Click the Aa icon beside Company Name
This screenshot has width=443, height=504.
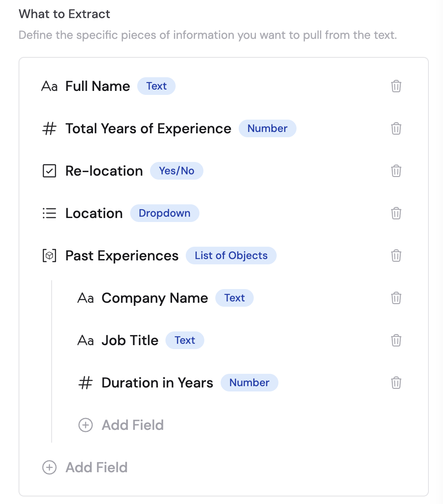86,298
